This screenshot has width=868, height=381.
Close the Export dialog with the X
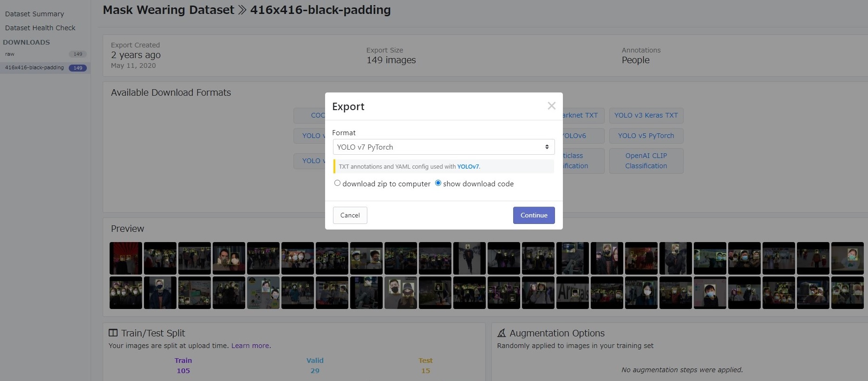(x=551, y=106)
